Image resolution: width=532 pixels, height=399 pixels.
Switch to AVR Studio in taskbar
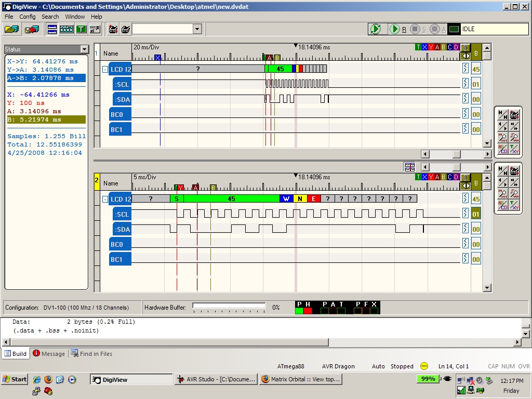point(216,379)
